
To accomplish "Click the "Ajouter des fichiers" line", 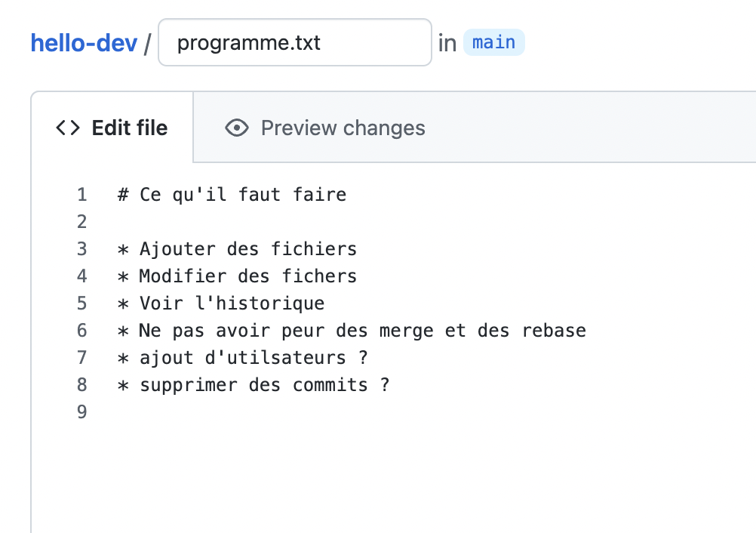I will tap(247, 249).
